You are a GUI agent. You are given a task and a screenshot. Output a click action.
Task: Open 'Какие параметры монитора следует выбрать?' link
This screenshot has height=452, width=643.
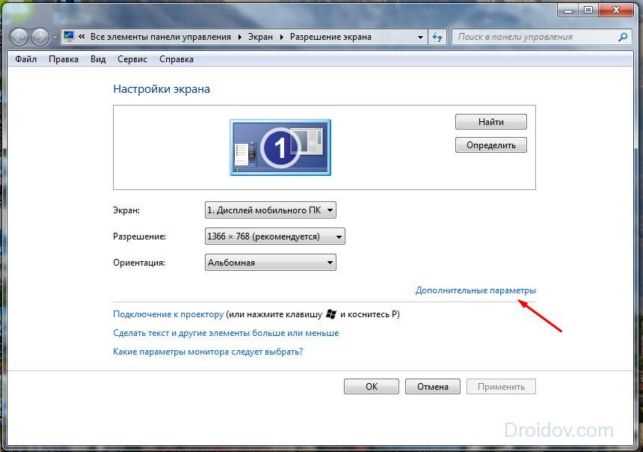pos(208,352)
